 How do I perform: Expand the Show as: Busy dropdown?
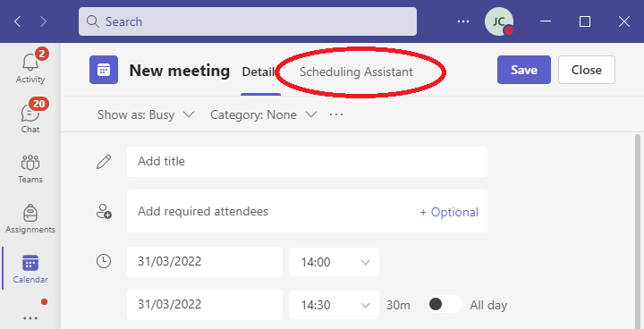coord(146,114)
